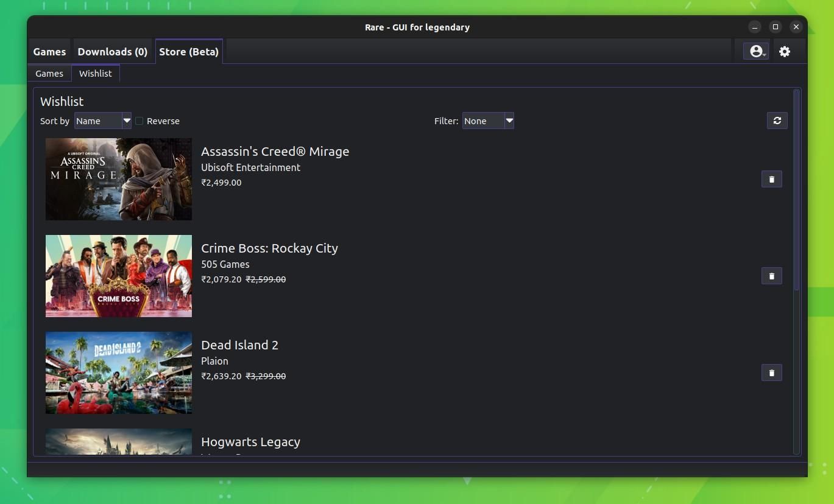834x504 pixels.
Task: Remove Crime Boss: Rockay City using trash icon
Action: click(771, 276)
